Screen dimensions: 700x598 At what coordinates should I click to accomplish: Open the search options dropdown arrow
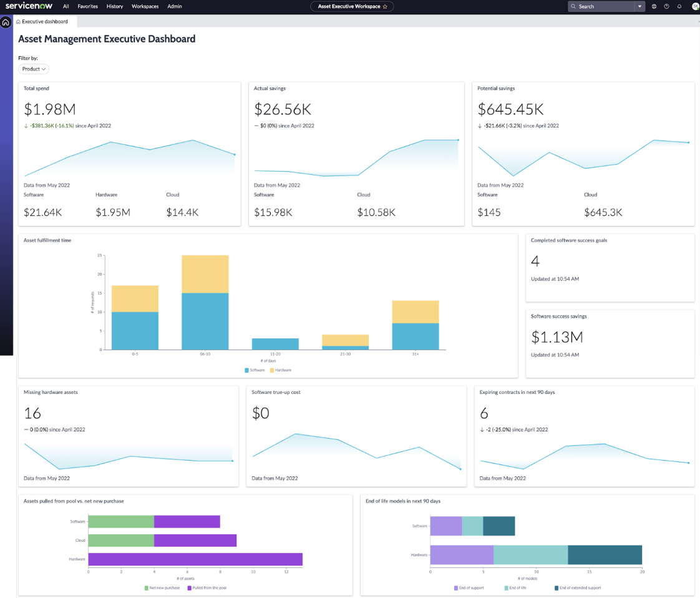(639, 6)
